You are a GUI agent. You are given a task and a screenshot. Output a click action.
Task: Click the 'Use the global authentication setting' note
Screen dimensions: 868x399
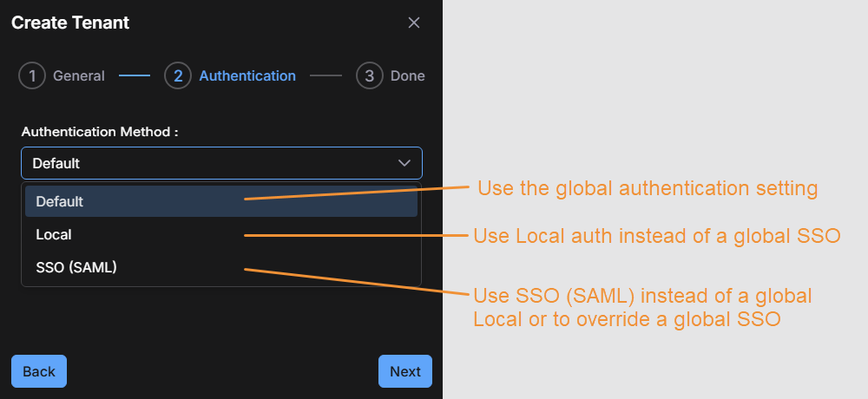pos(648,188)
